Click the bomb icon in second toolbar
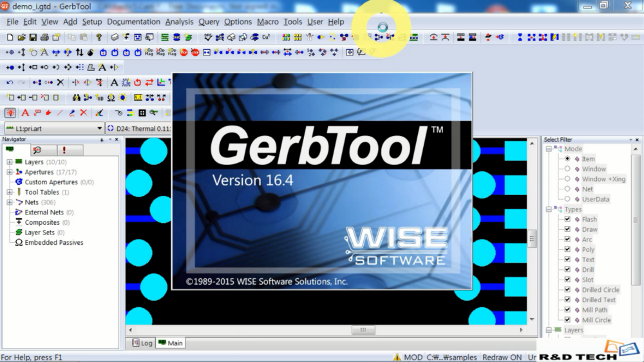644x362 pixels. click(x=91, y=52)
